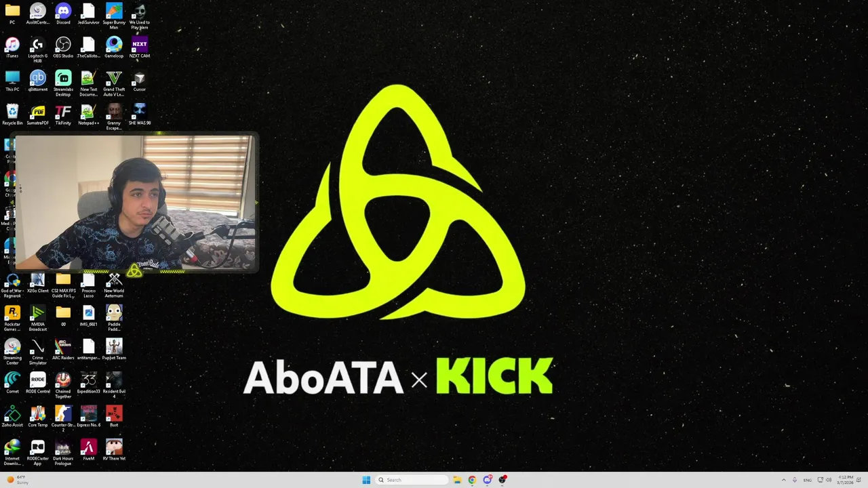Launch Discord from the desktop

click(x=63, y=14)
